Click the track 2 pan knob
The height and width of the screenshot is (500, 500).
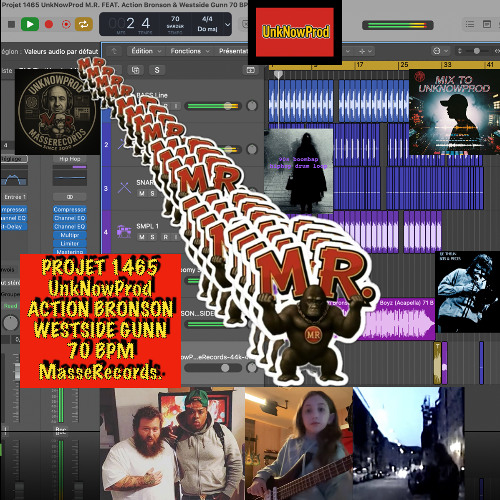tap(252, 149)
